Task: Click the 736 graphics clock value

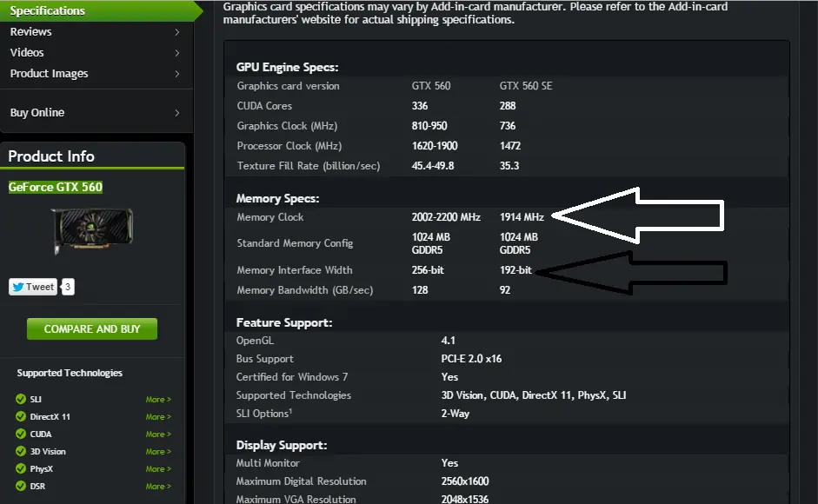Action: point(508,126)
